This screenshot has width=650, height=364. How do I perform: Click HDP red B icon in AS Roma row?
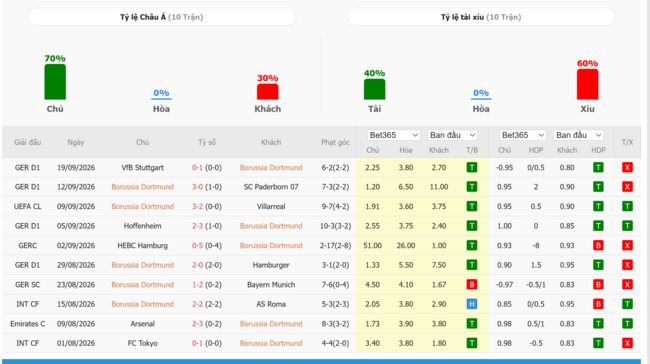(x=598, y=304)
